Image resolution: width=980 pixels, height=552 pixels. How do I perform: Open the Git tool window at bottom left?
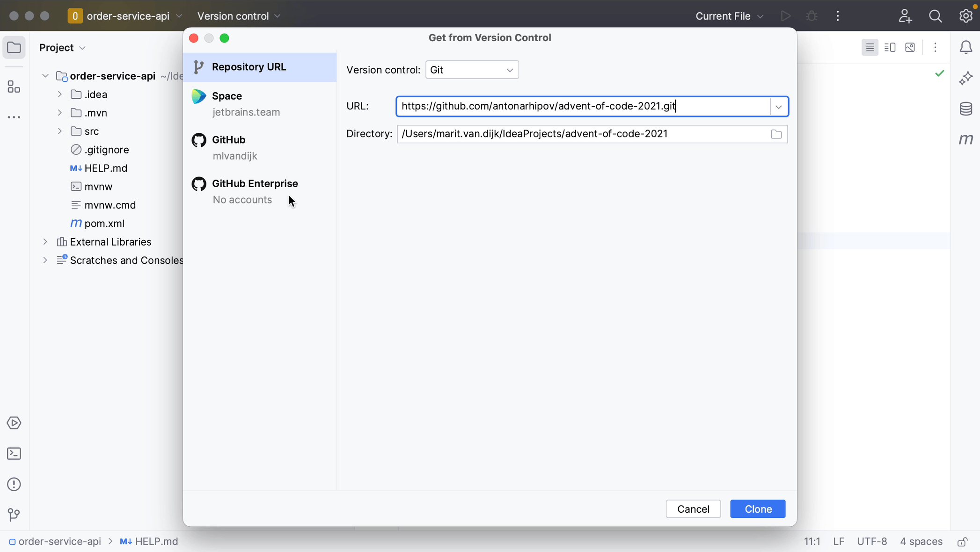[x=13, y=515]
